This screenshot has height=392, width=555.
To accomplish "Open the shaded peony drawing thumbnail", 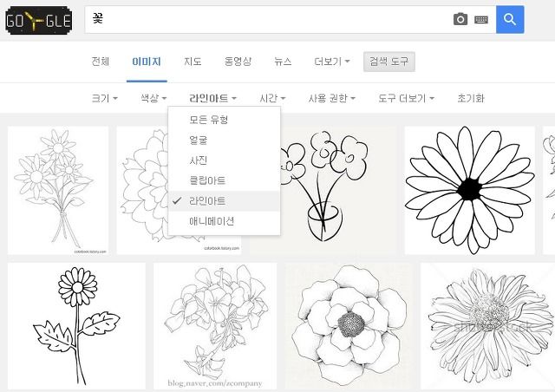I will (x=349, y=326).
